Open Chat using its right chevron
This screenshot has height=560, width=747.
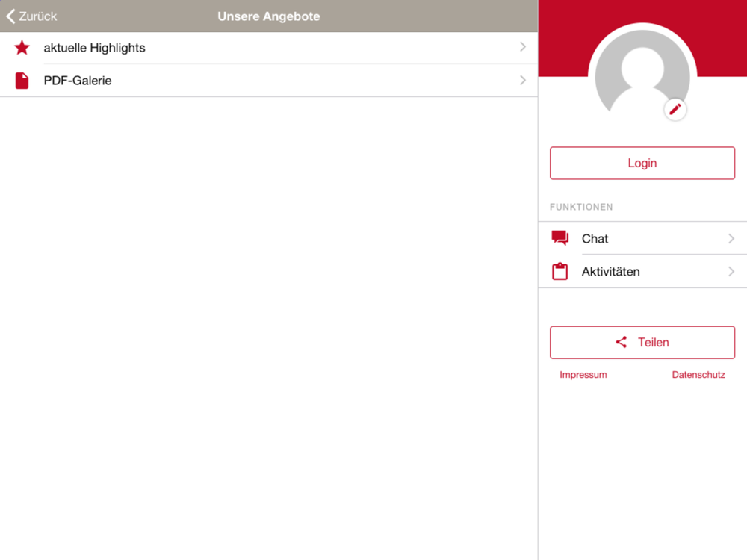(x=731, y=239)
